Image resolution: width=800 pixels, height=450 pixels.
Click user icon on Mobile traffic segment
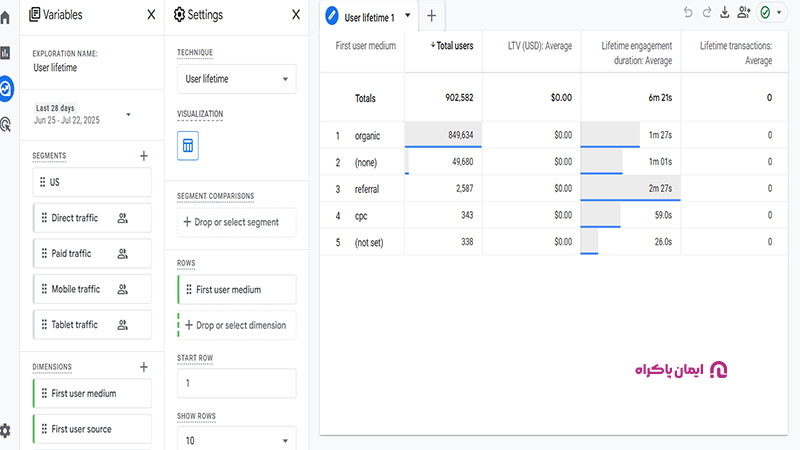click(122, 289)
